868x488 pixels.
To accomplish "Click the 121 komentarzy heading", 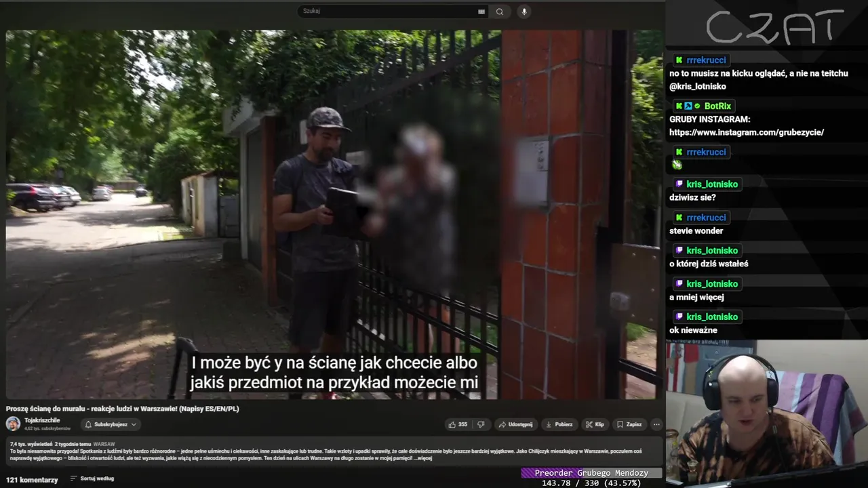I will click(x=32, y=480).
